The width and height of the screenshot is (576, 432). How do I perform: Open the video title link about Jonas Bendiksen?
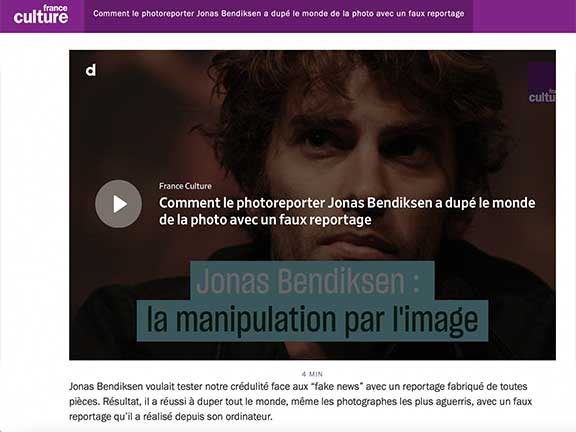(347, 211)
